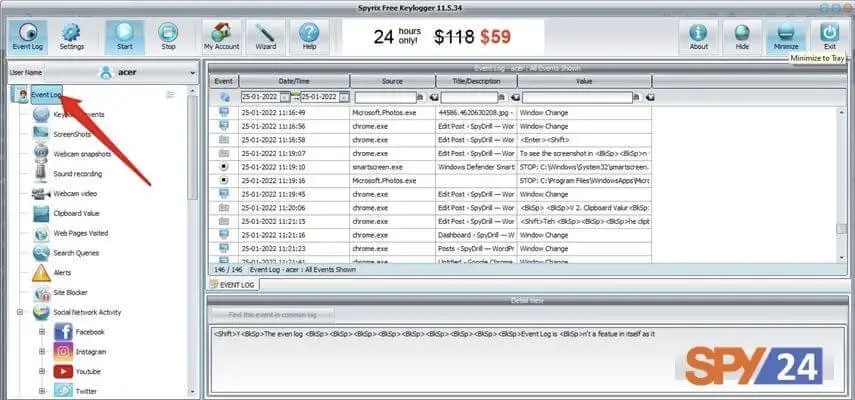Click the tree list view icon in sidebar

tap(171, 94)
